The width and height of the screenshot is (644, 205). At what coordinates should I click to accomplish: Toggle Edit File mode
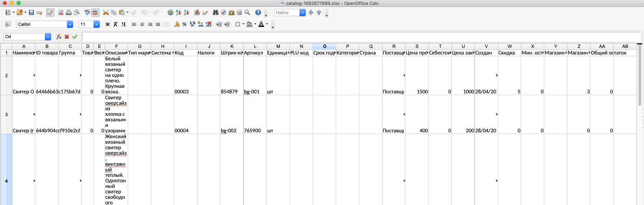click(x=50, y=13)
